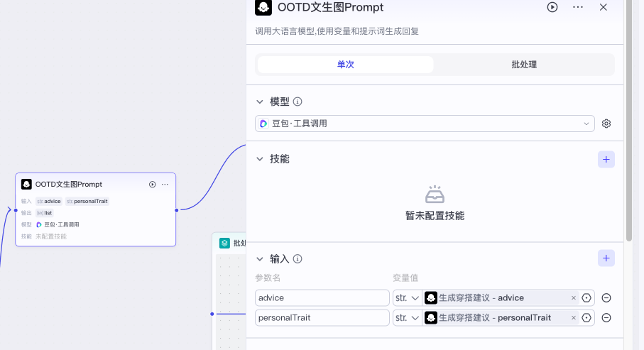
Task: Select the 单次 tab
Action: 345,65
